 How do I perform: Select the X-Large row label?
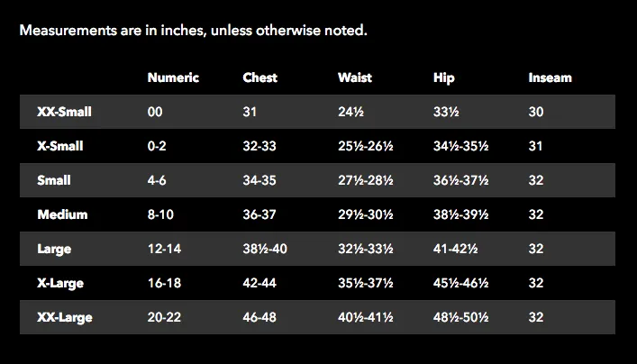pyautogui.click(x=60, y=283)
